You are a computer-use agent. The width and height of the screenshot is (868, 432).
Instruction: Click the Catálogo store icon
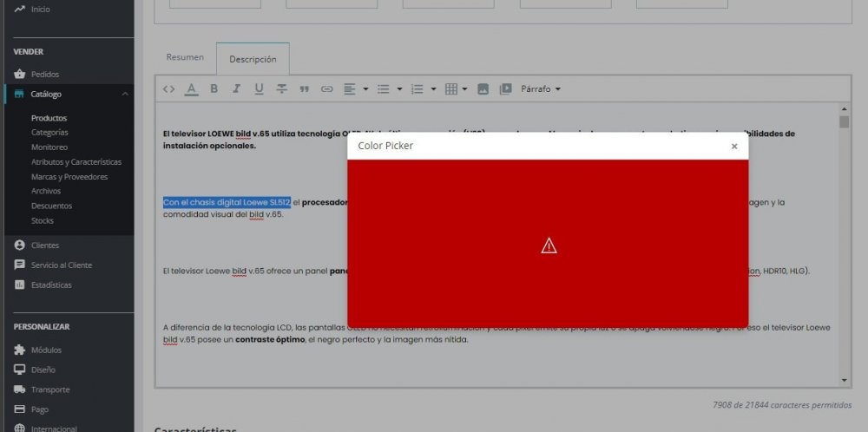tap(19, 94)
